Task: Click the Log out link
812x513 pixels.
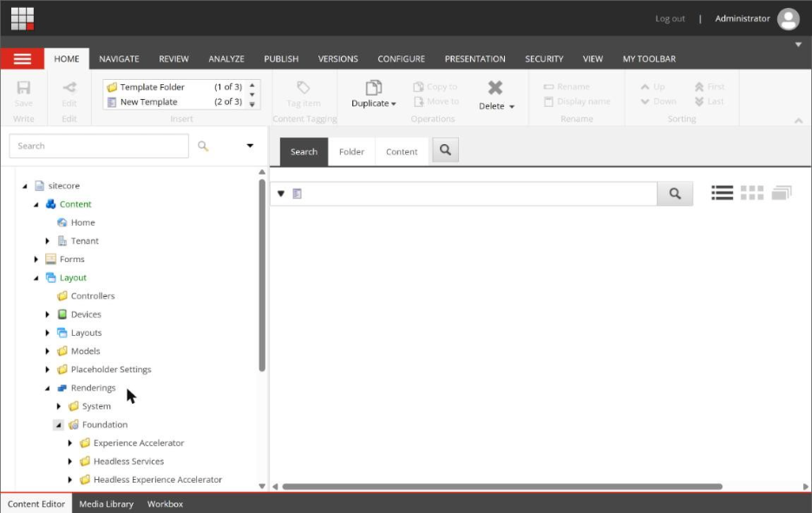Action: pyautogui.click(x=670, y=18)
